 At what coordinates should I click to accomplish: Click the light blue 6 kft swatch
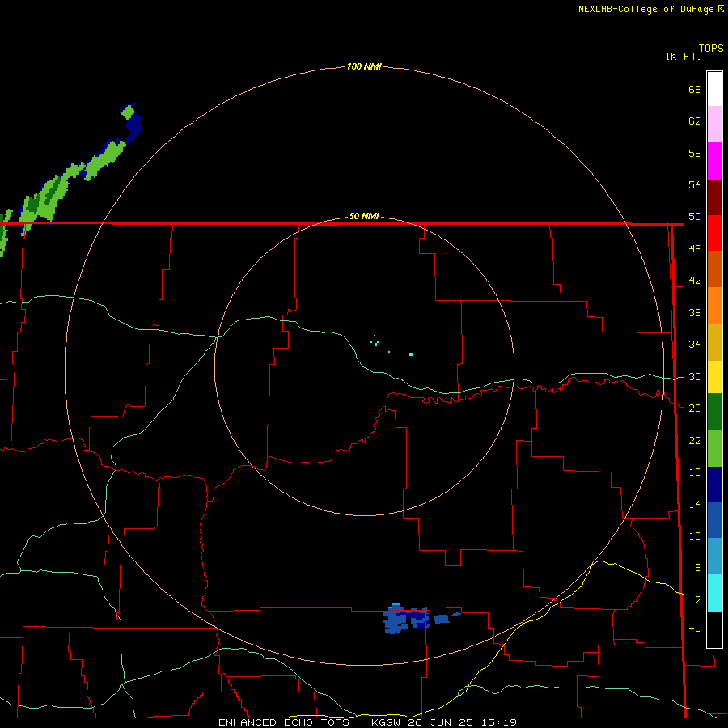(x=714, y=557)
